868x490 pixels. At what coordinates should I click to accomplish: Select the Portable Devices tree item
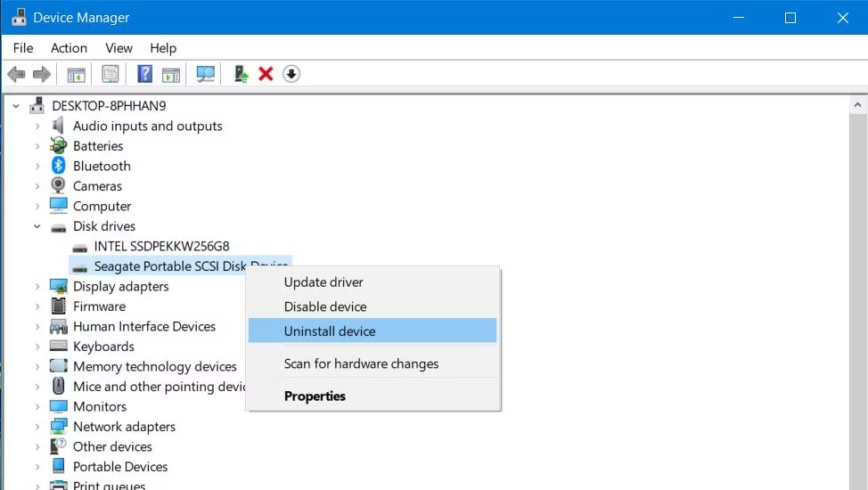click(x=120, y=467)
